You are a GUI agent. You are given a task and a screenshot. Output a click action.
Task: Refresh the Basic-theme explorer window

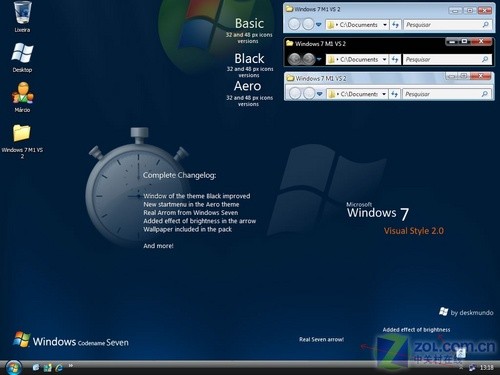[x=395, y=25]
